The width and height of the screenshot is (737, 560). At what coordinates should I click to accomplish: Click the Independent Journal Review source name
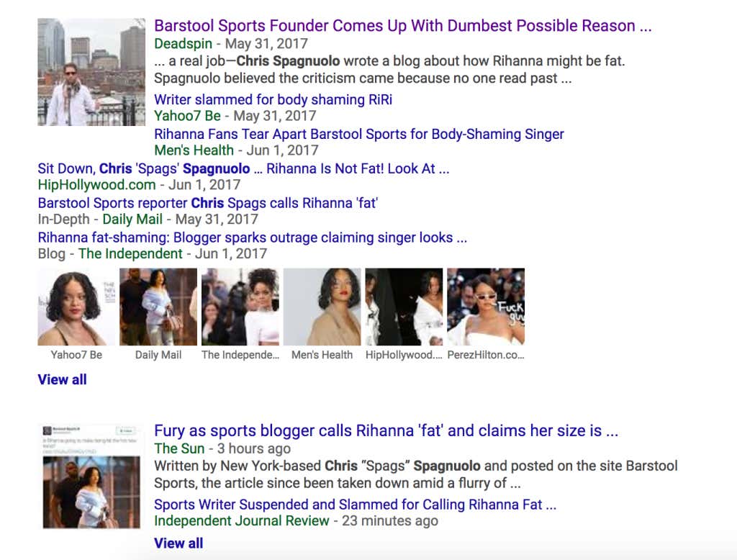pyautogui.click(x=242, y=521)
